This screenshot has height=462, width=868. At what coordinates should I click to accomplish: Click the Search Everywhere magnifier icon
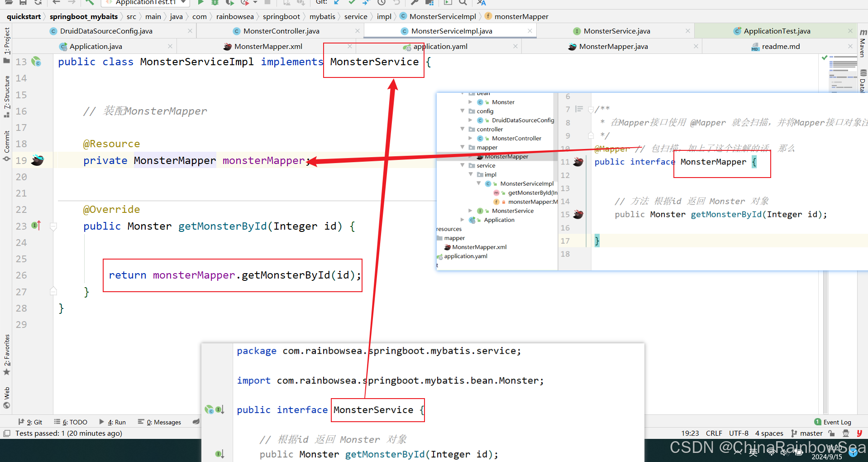(x=463, y=2)
